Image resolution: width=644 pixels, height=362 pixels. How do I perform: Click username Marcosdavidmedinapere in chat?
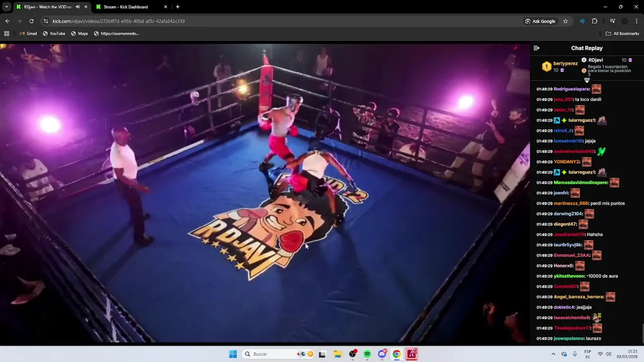[x=581, y=183]
